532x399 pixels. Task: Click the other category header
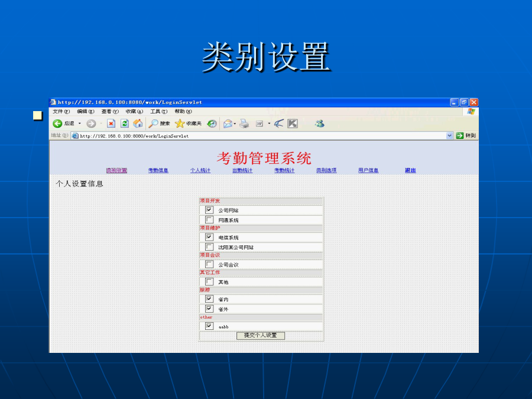tap(206, 317)
